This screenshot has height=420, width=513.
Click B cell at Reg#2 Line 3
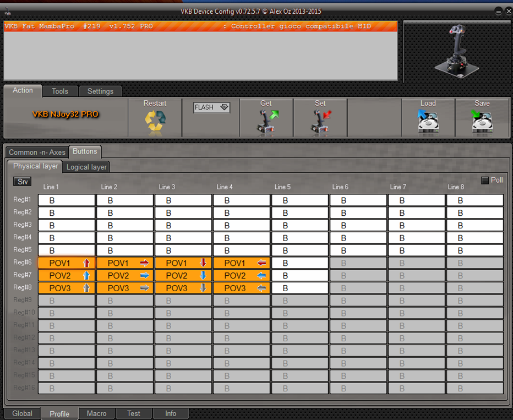183,212
